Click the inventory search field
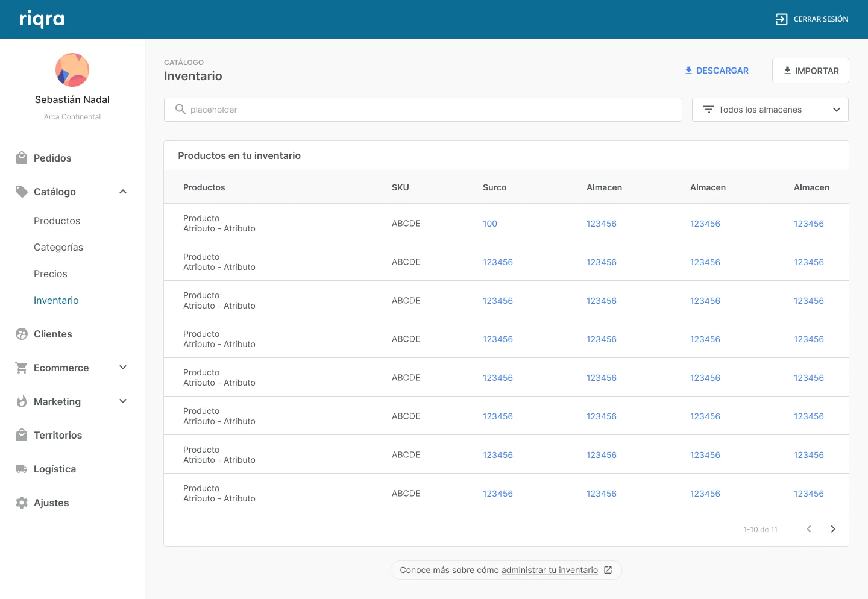This screenshot has height=599, width=868. tap(423, 110)
